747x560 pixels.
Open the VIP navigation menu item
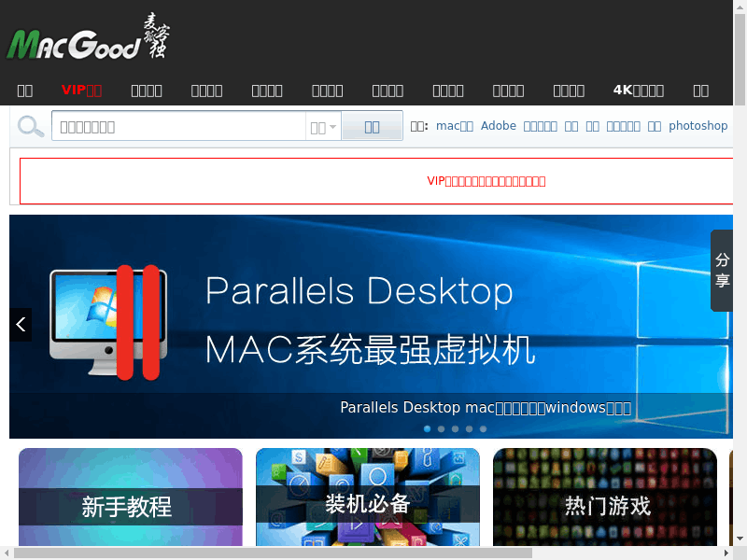pos(81,90)
